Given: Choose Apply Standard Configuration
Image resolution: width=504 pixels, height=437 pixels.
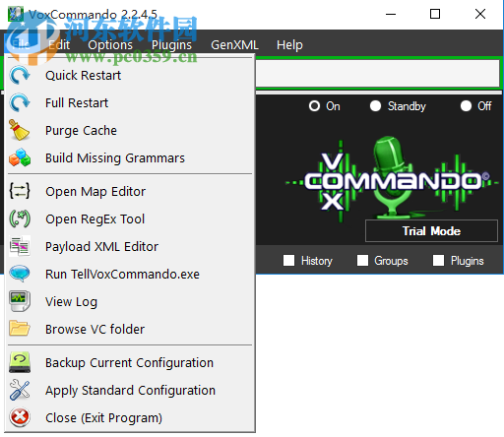Looking at the screenshot, I should click(130, 390).
